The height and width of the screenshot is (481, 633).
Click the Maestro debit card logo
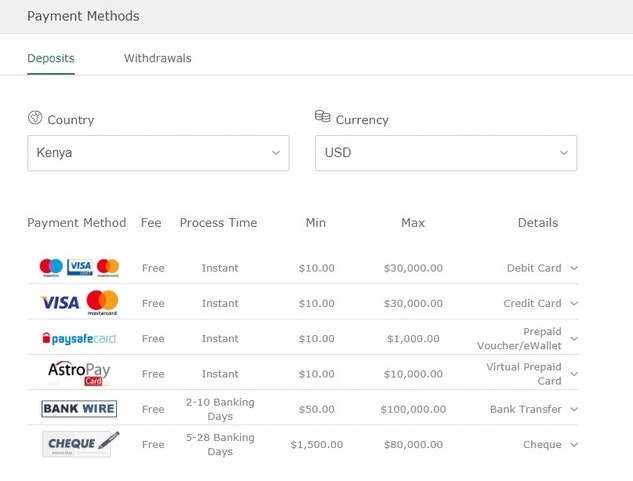pyautogui.click(x=51, y=267)
